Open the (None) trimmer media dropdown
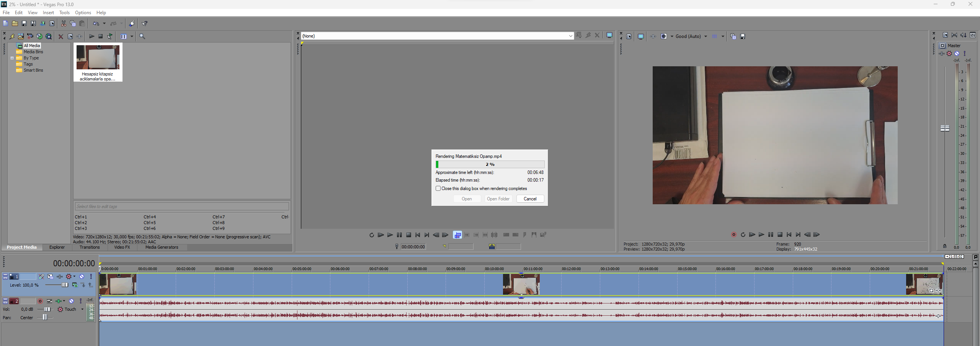The height and width of the screenshot is (346, 980). tap(570, 36)
